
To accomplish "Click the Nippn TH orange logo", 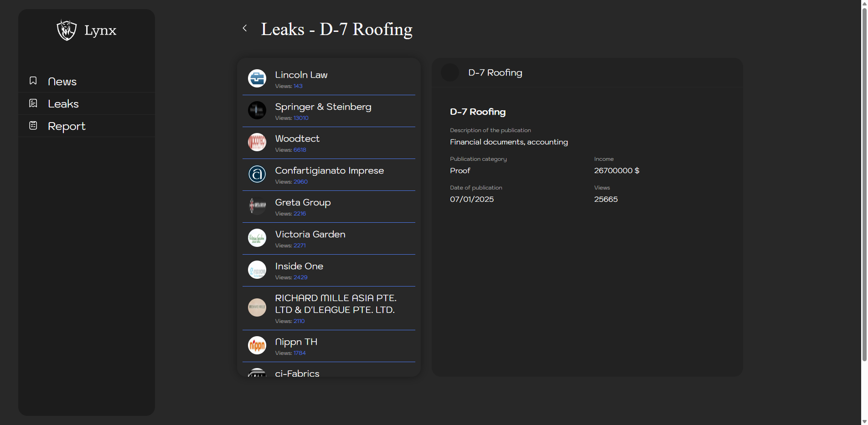I will tap(257, 345).
